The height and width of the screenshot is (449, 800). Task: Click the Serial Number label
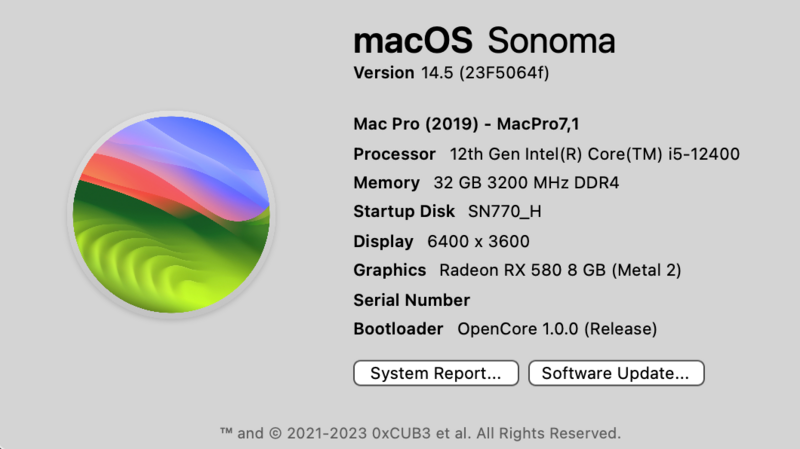411,300
